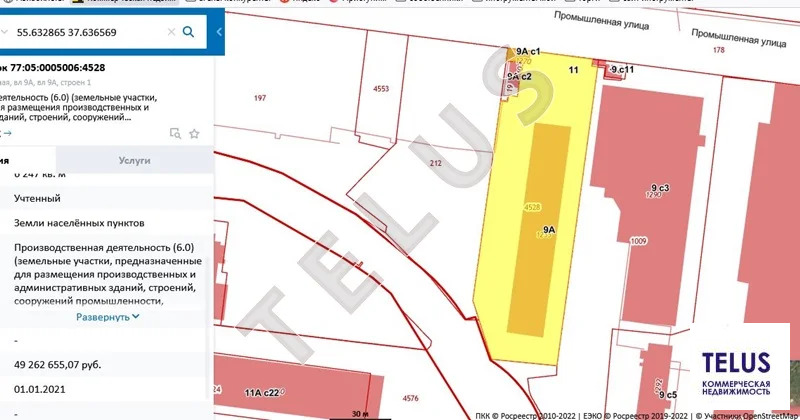Click the Учтенный status row
This screenshot has width=800, height=420.
pos(37,199)
